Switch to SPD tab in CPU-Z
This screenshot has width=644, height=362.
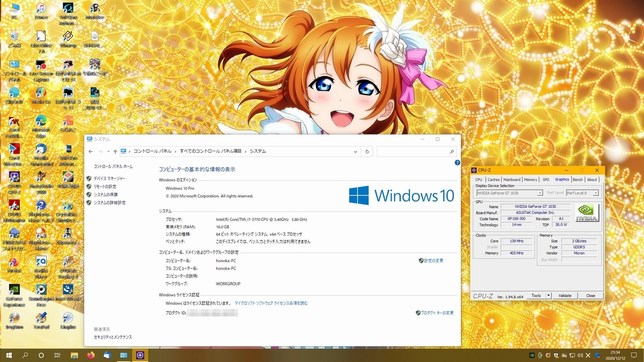point(546,180)
